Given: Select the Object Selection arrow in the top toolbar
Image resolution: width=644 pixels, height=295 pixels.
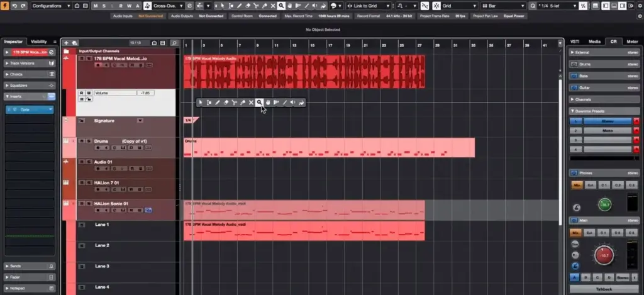Looking at the screenshot, I should coord(222,6).
